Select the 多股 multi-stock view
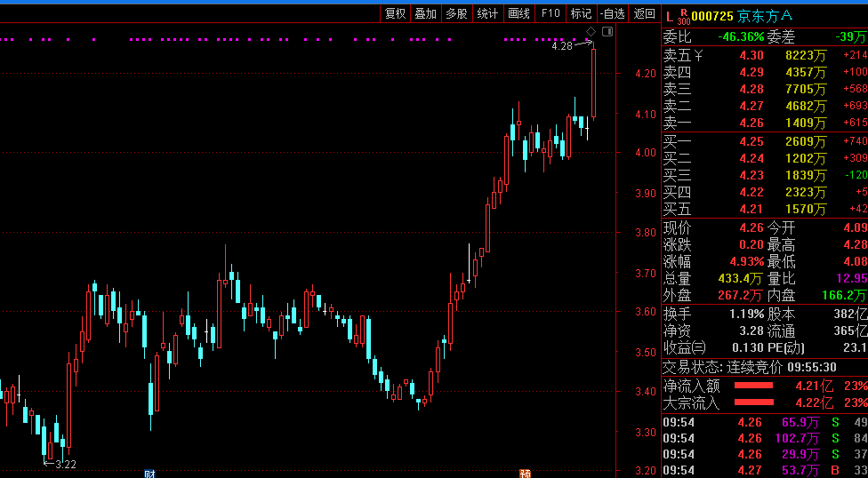The width and height of the screenshot is (868, 478). click(456, 13)
